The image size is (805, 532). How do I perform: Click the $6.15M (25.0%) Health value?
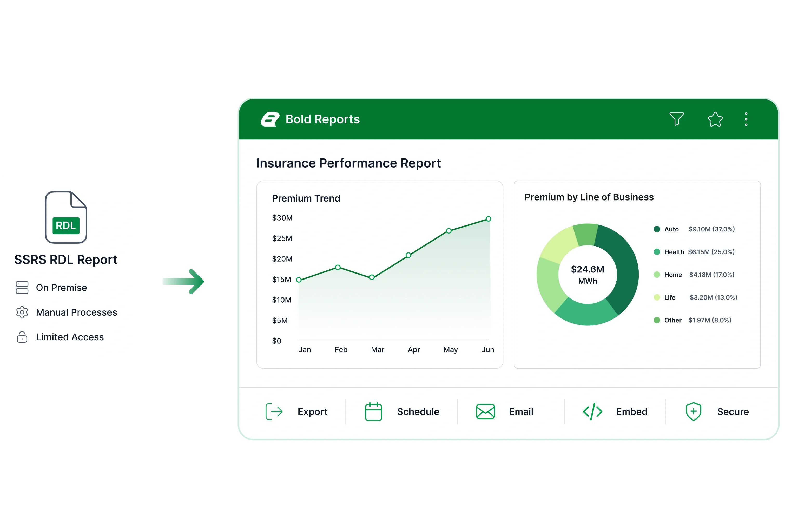pos(711,252)
